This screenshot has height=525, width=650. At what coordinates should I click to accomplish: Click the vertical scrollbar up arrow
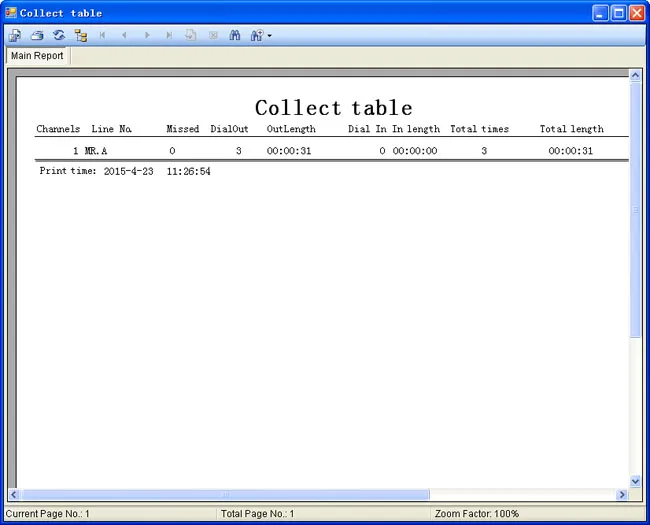click(x=635, y=75)
